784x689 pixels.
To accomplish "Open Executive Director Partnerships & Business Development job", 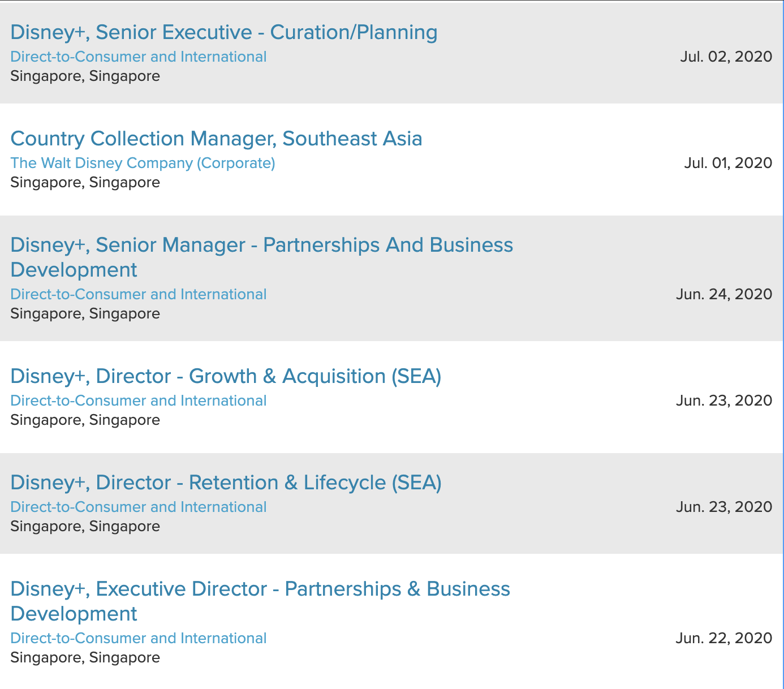I will tap(260, 589).
